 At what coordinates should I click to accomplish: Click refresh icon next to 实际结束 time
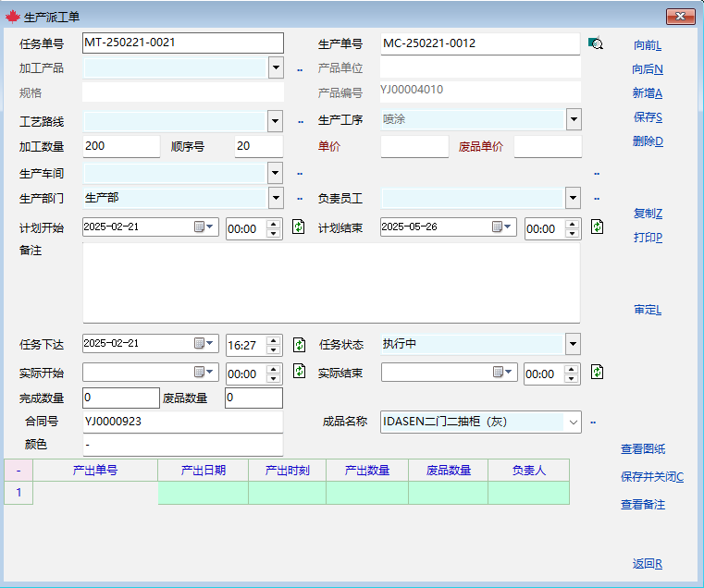(598, 372)
